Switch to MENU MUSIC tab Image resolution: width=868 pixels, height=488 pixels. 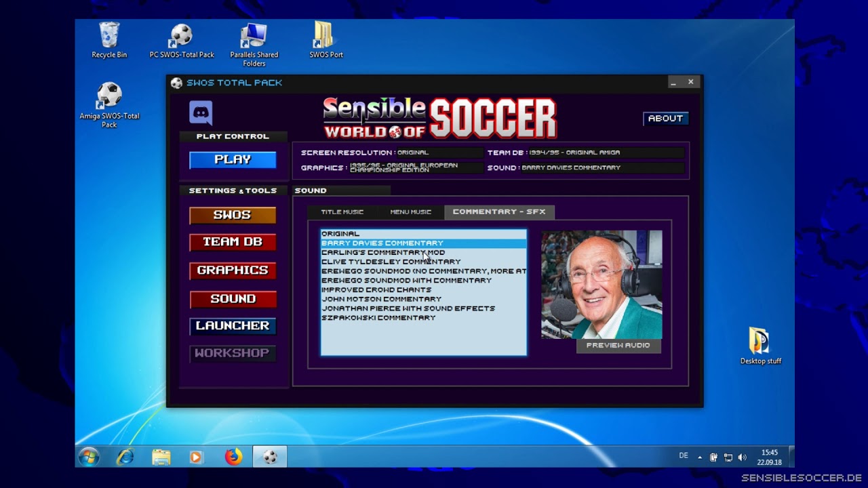pyautogui.click(x=410, y=212)
